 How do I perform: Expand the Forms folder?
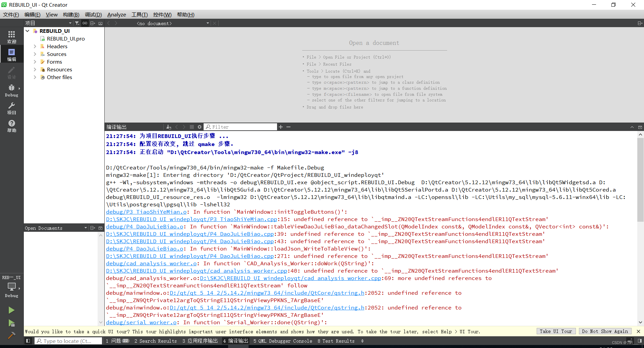point(35,62)
